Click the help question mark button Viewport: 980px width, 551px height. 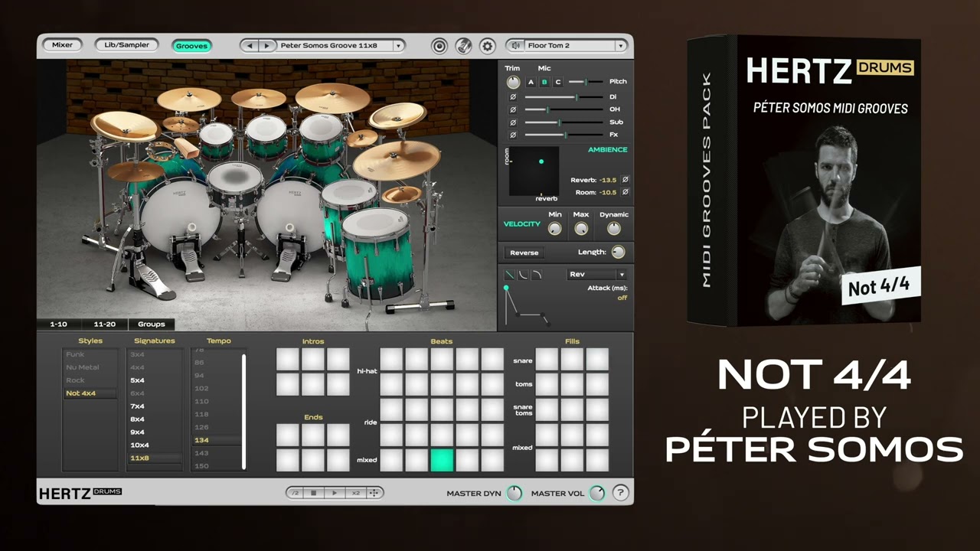coord(621,493)
